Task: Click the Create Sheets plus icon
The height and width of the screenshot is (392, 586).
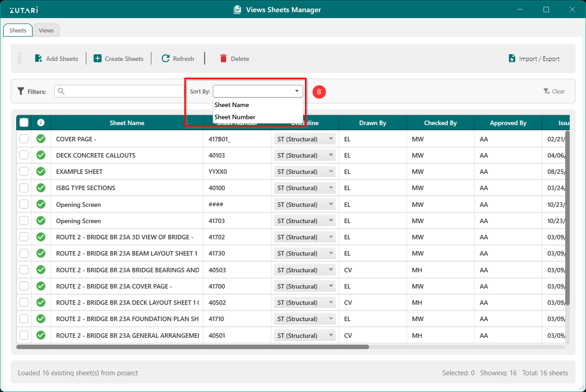Action: pos(98,58)
